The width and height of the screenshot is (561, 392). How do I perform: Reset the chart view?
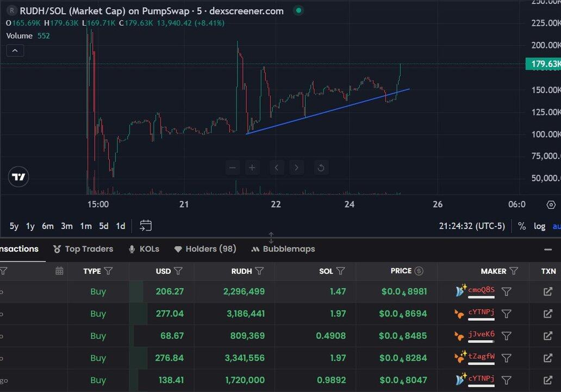tap(321, 167)
